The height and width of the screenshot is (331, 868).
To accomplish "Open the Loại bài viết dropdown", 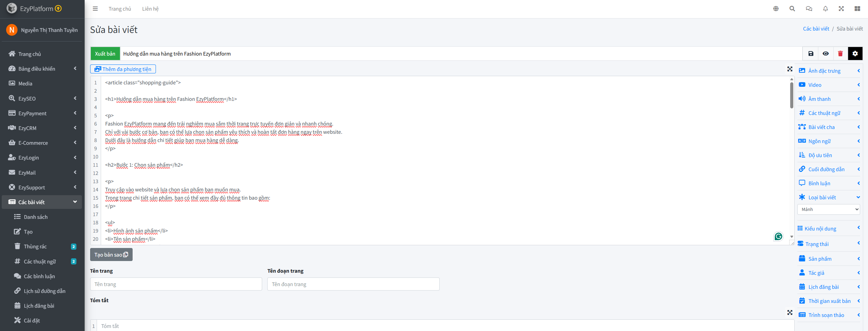I will click(828, 209).
